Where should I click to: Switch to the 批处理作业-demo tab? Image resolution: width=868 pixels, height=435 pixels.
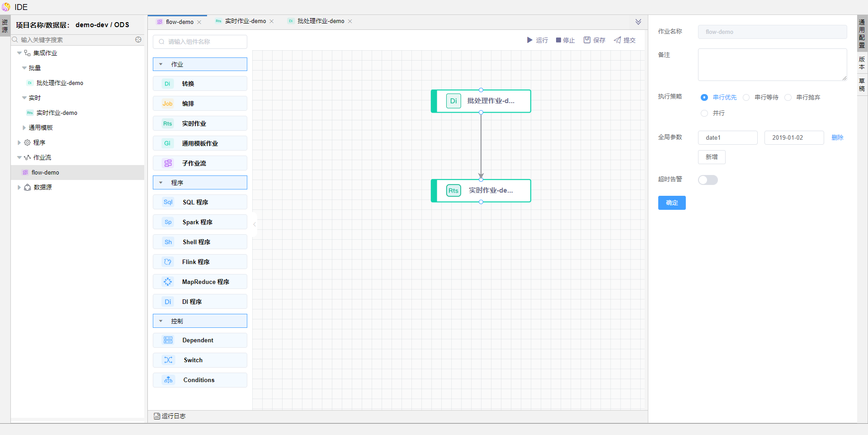click(x=321, y=21)
